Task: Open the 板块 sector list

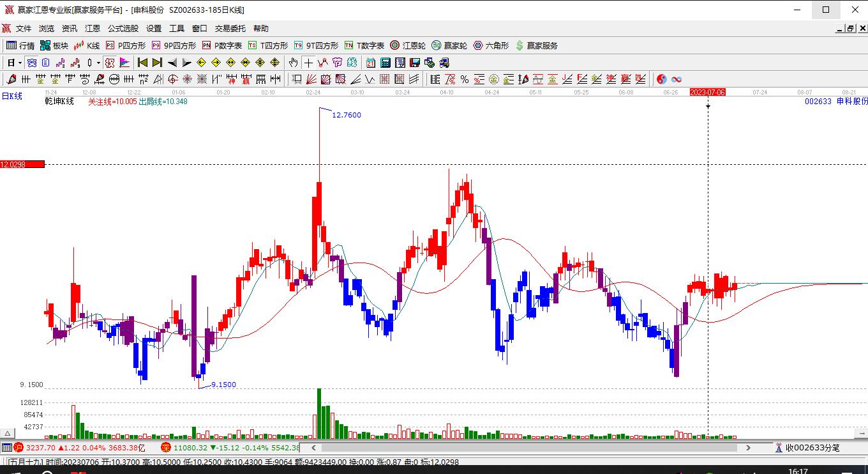Action: 54,45
